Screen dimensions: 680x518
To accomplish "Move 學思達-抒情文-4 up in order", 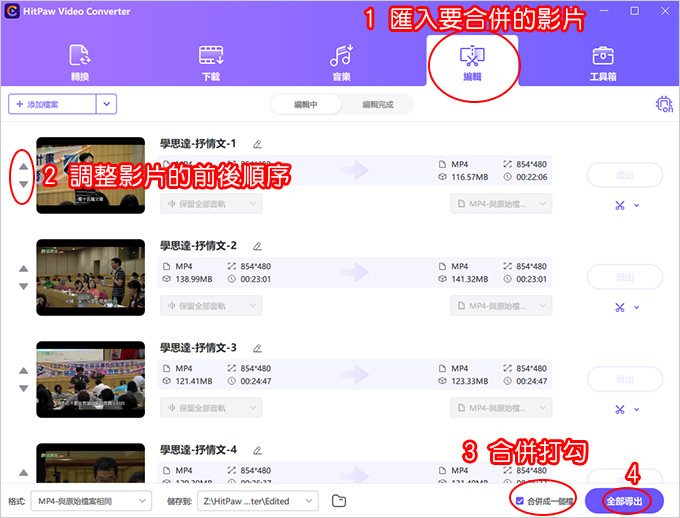I will [23, 472].
